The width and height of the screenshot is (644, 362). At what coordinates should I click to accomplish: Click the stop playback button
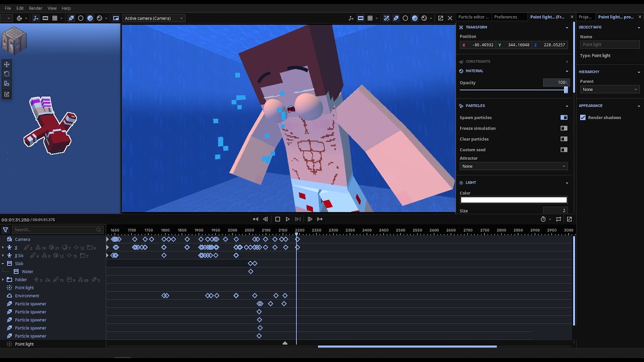coord(277,219)
